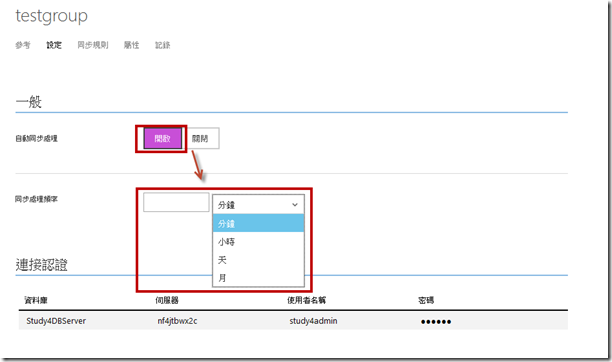Click the 伺服器 column header

point(167,300)
